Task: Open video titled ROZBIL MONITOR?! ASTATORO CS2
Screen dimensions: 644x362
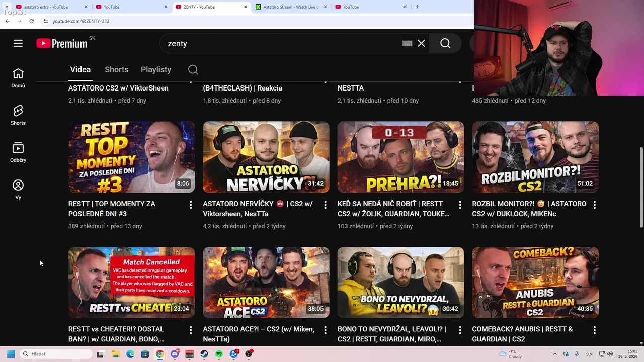Action: pyautogui.click(x=529, y=209)
